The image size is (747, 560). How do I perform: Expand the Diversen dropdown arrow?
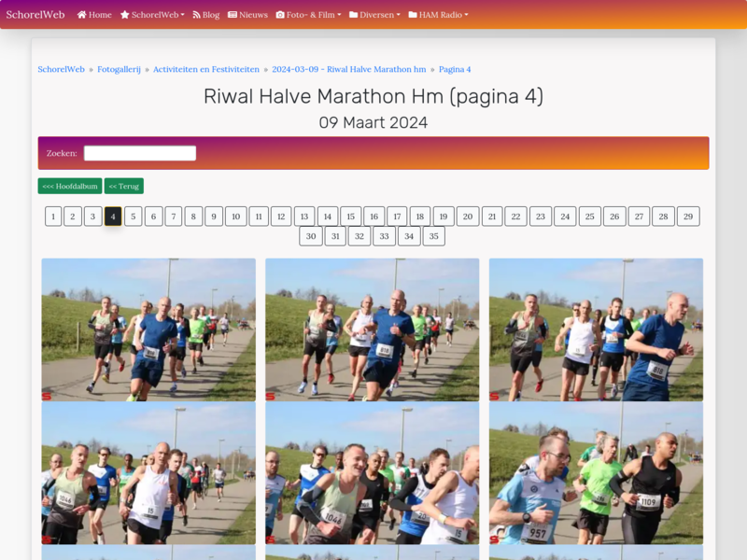coord(399,15)
